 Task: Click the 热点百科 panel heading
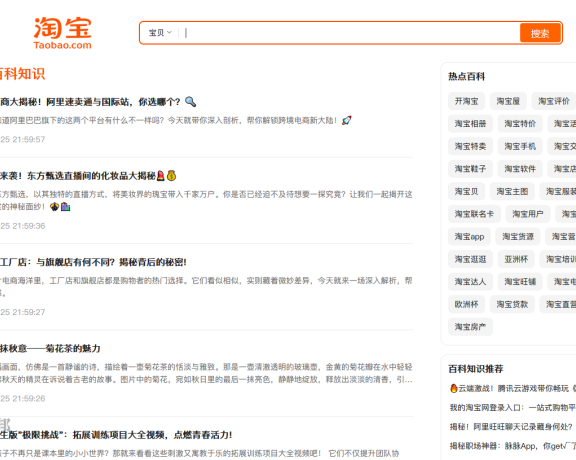467,76
